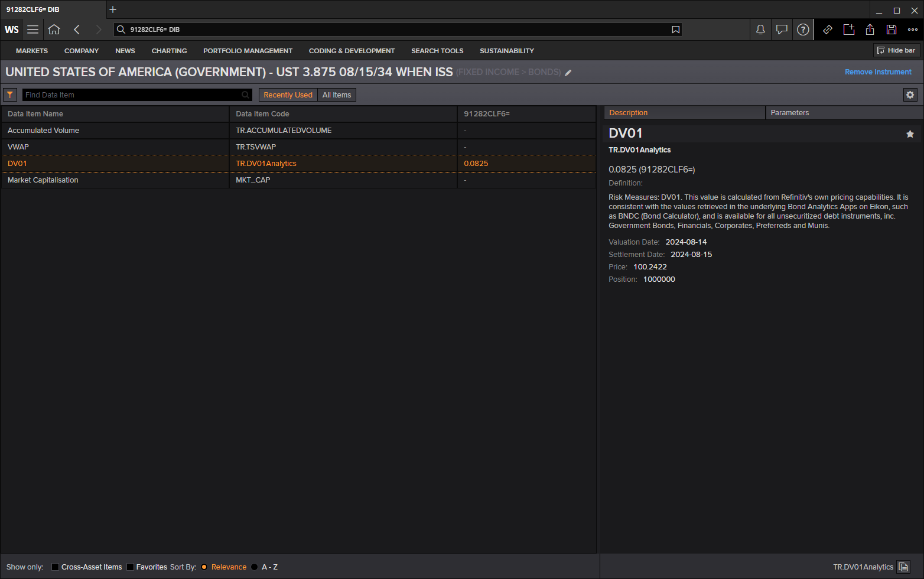Click the 91282CLF6= DIB address bar
The width and height of the screenshot is (924, 579).
click(x=398, y=30)
